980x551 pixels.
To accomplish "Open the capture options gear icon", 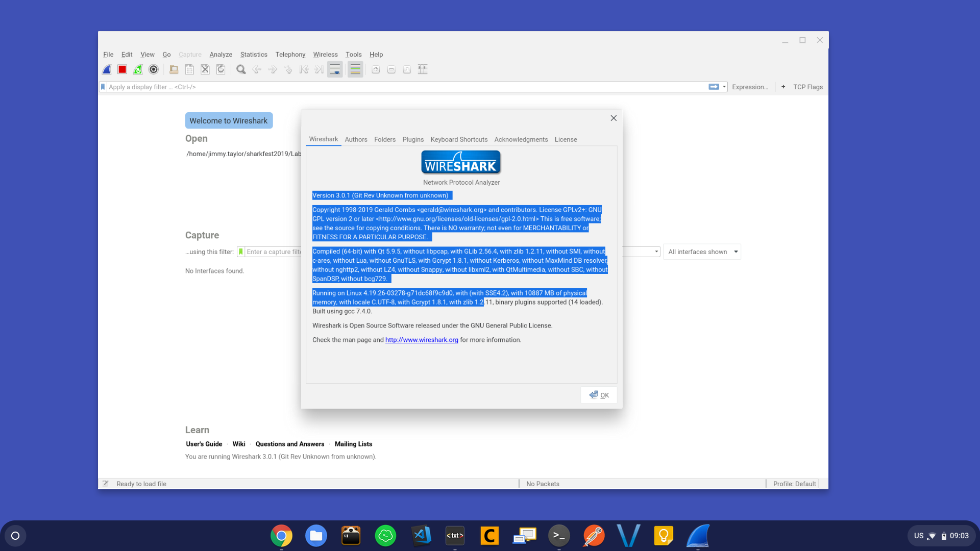I will pyautogui.click(x=154, y=69).
